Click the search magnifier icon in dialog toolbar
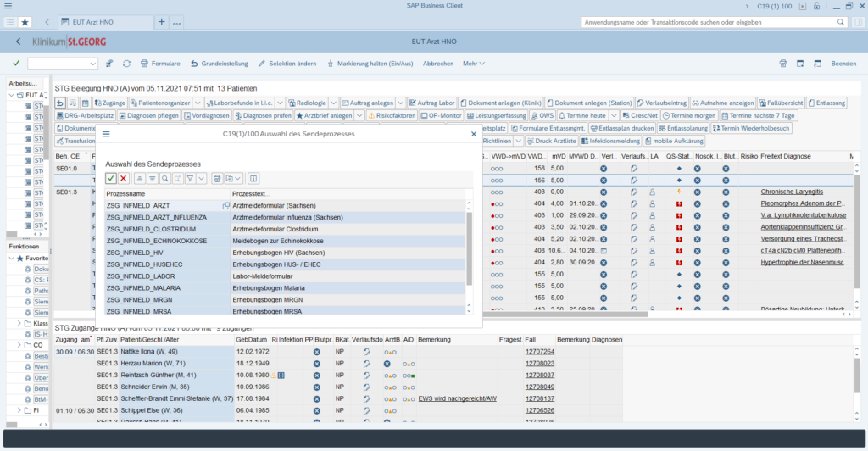This screenshot has width=868, height=451. 165,179
